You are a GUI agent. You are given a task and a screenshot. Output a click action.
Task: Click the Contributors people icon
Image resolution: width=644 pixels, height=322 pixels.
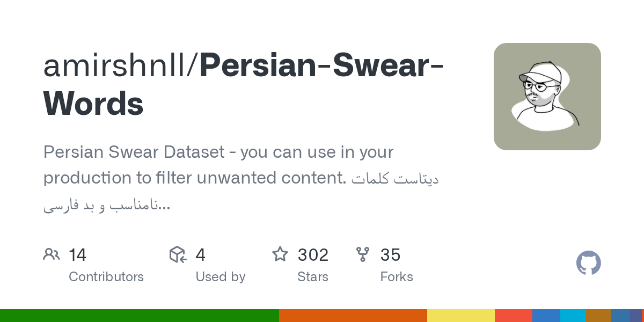tap(52, 254)
